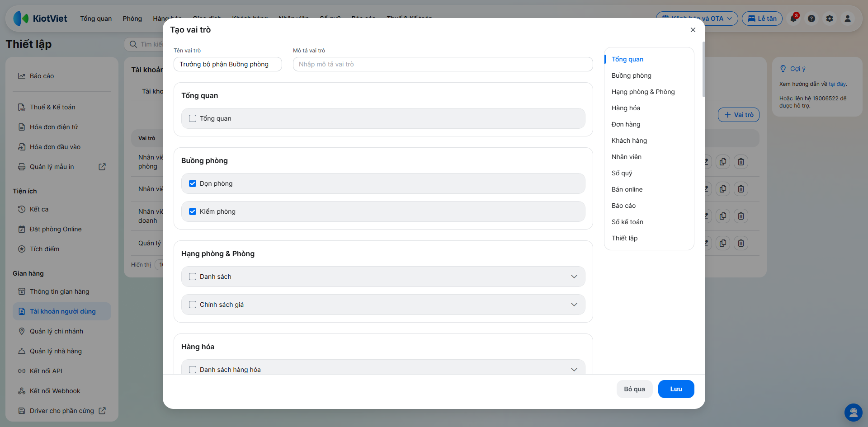Jump to Báo cáo section in dialog
This screenshot has height=427, width=868.
click(624, 206)
